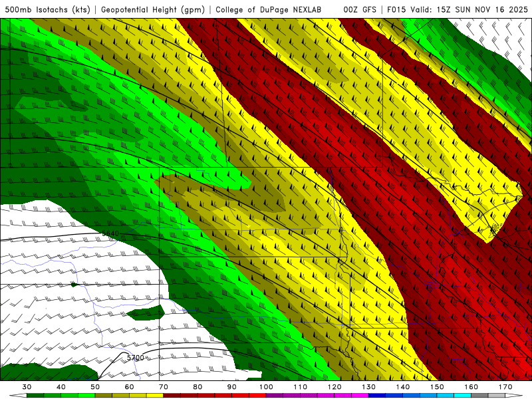Click the 170 label on the color scale

[x=505, y=387]
